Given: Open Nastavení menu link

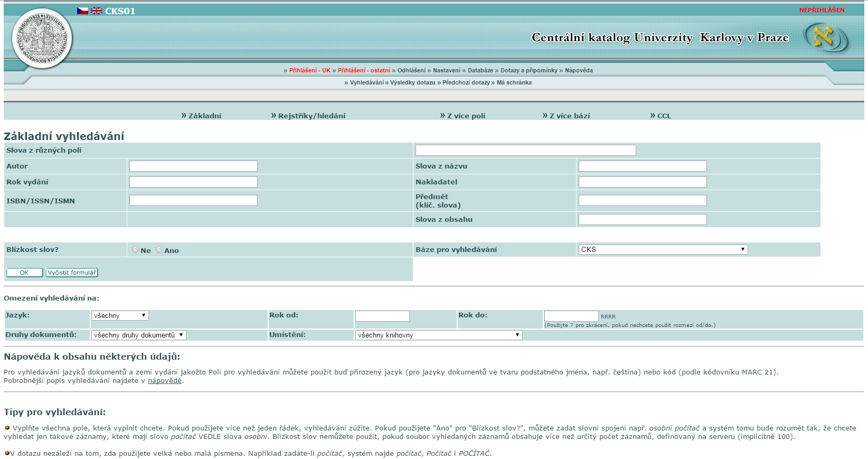Looking at the screenshot, I should pyautogui.click(x=447, y=70).
